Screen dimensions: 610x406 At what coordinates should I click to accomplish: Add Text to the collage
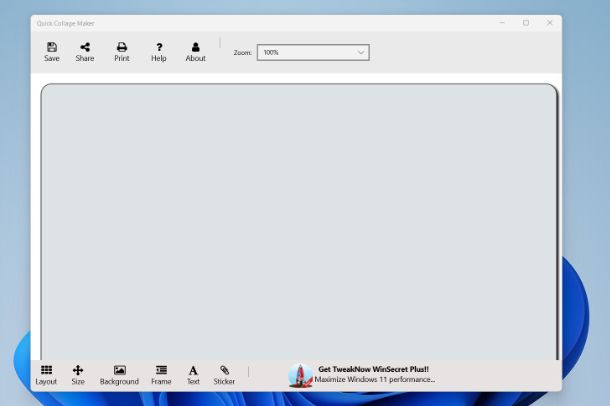coord(193,375)
